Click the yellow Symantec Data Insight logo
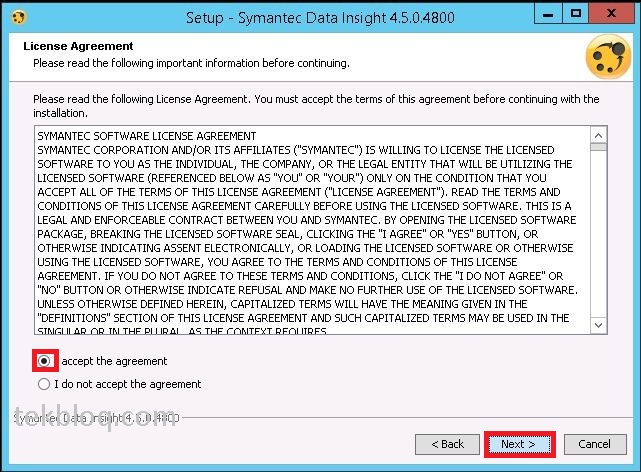 tap(608, 58)
